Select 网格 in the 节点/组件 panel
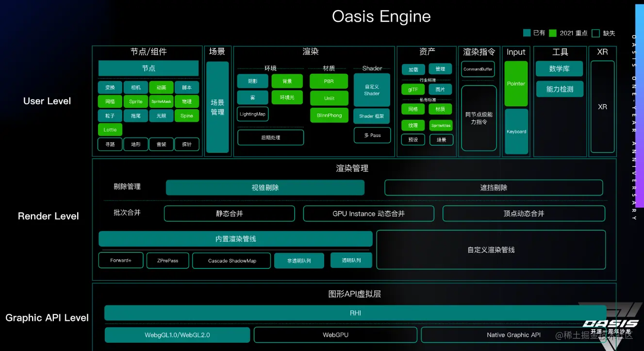 [110, 101]
